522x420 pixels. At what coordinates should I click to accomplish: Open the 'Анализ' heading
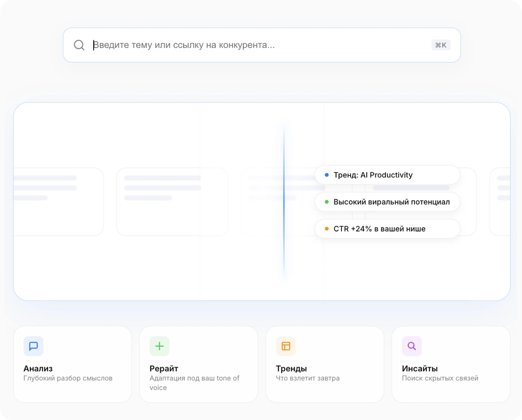(38, 368)
